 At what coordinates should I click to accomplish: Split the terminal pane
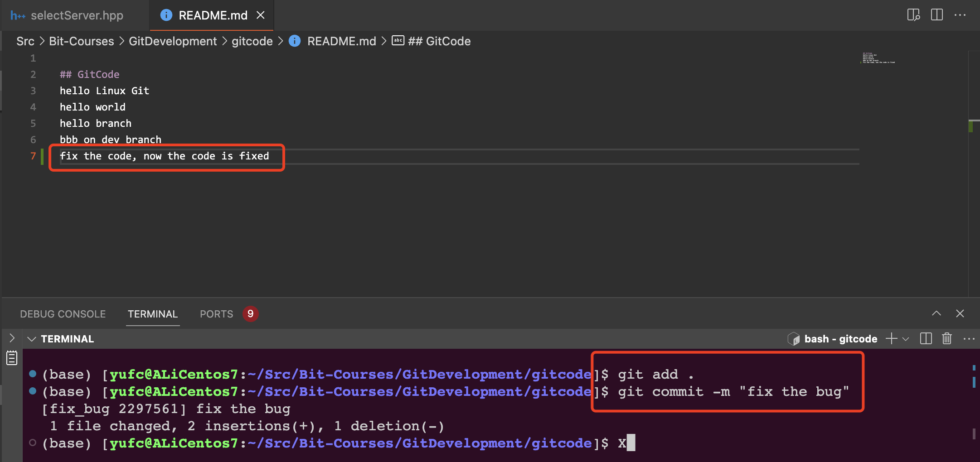point(926,339)
